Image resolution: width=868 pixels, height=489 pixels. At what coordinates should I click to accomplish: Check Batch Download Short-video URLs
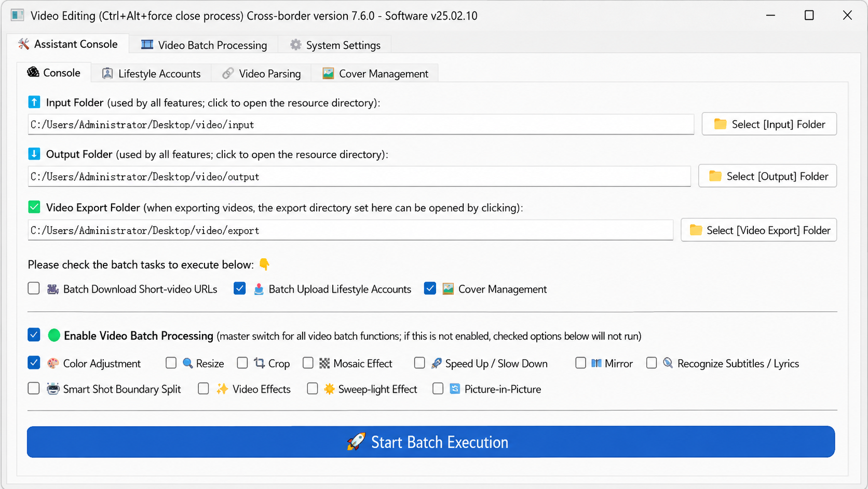(34, 288)
